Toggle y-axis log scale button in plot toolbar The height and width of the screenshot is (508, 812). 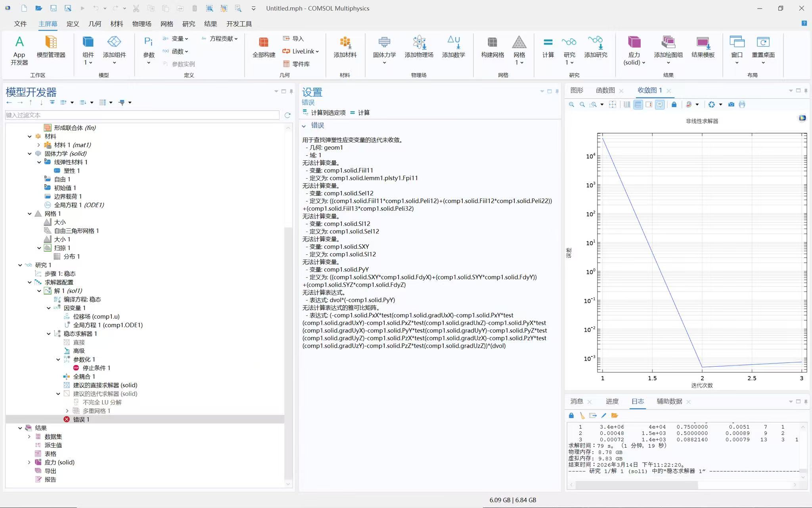click(638, 104)
